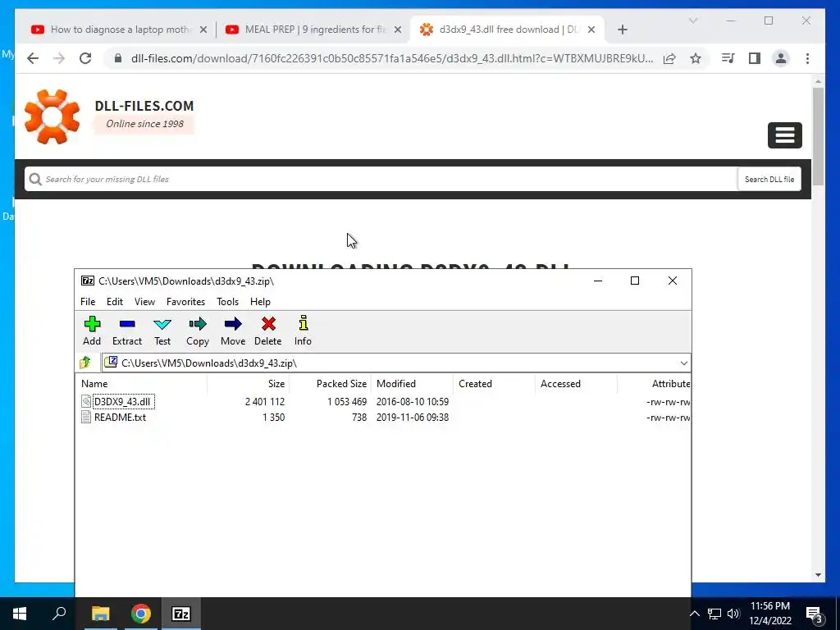The width and height of the screenshot is (840, 630).
Task: Select the D3DX9_43.dll file name
Action: [124, 401]
